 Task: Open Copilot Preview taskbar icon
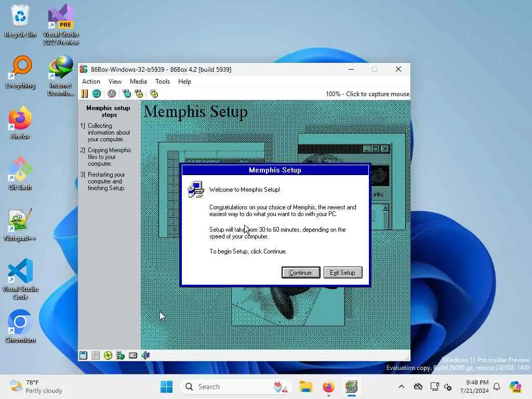click(x=515, y=387)
